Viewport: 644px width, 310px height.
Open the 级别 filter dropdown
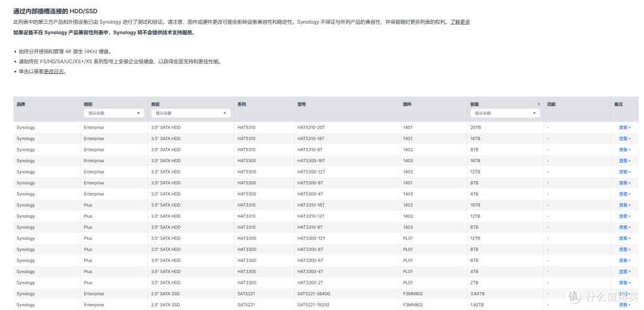pos(114,113)
